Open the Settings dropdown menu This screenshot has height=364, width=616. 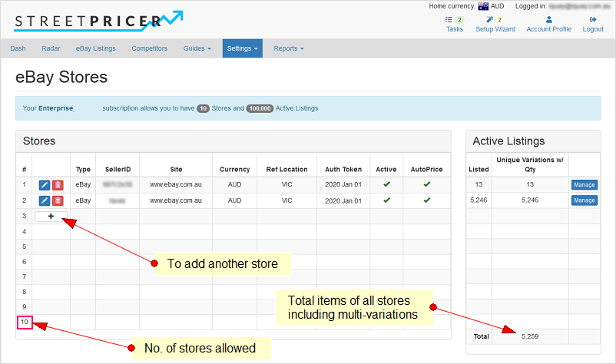pos(243,48)
